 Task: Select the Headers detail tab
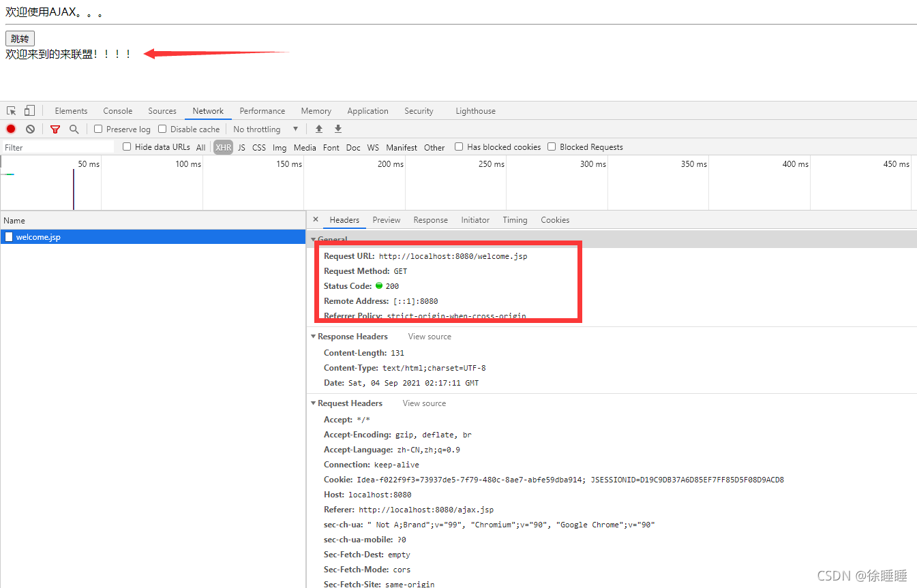click(344, 220)
